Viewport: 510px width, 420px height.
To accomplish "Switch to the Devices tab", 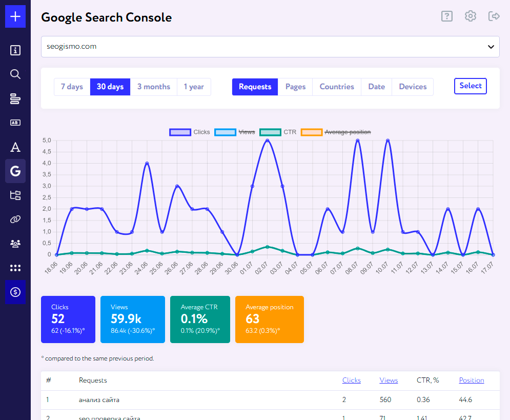I will (x=412, y=87).
